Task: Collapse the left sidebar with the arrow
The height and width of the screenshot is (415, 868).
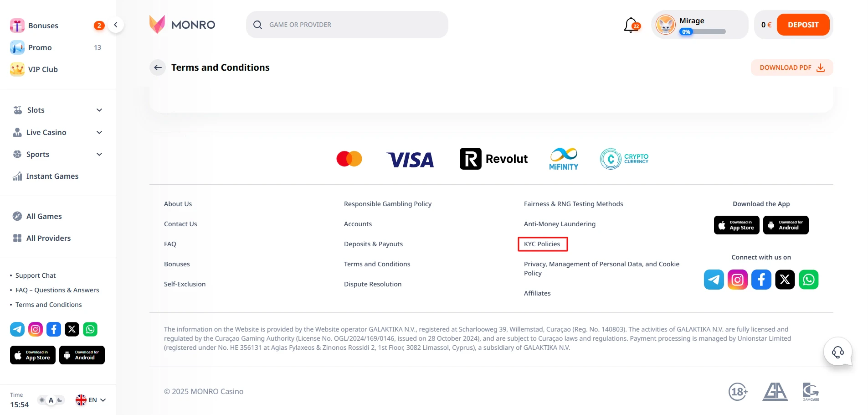Action: [116, 25]
